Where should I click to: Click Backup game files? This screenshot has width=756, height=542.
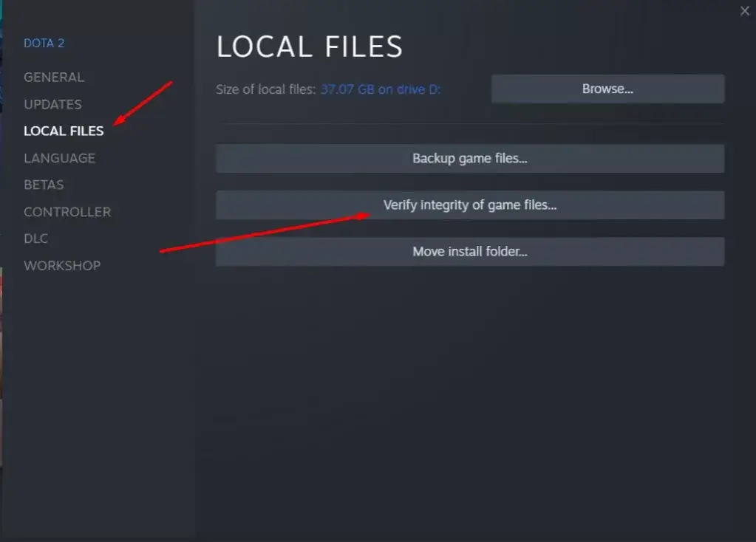469,158
